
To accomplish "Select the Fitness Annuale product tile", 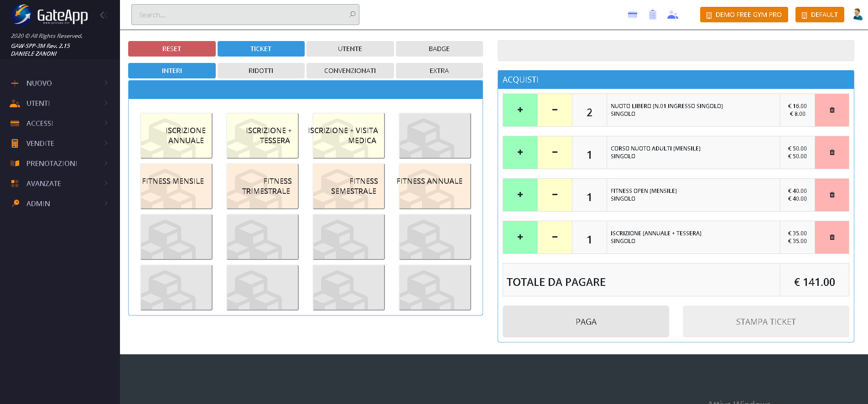I will point(434,186).
